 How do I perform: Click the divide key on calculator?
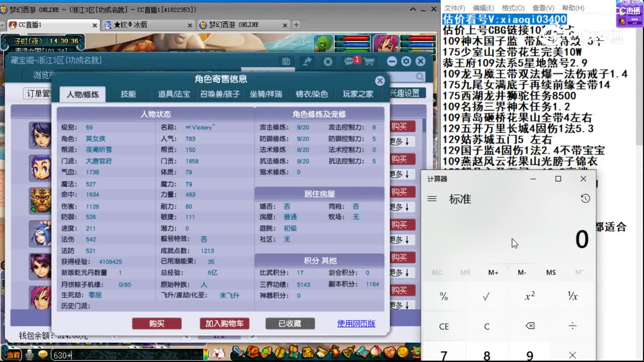(573, 326)
